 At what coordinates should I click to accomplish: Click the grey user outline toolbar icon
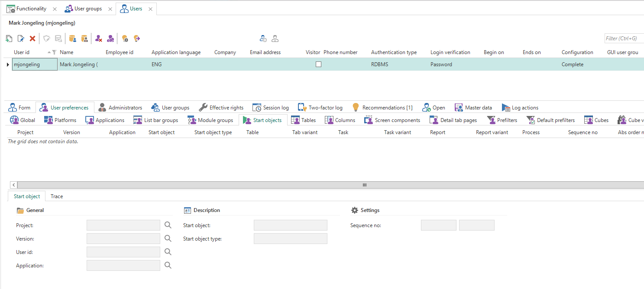[x=275, y=39]
